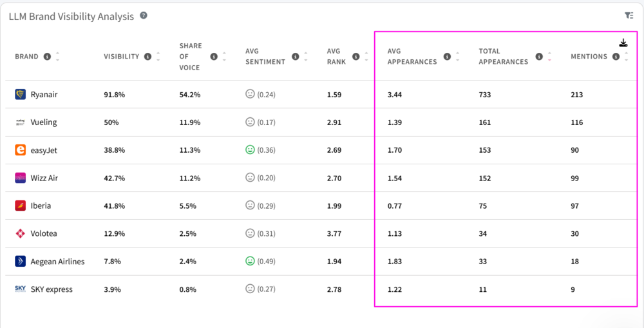Click the info icon next to SHARE OF VOICE

[x=214, y=56]
